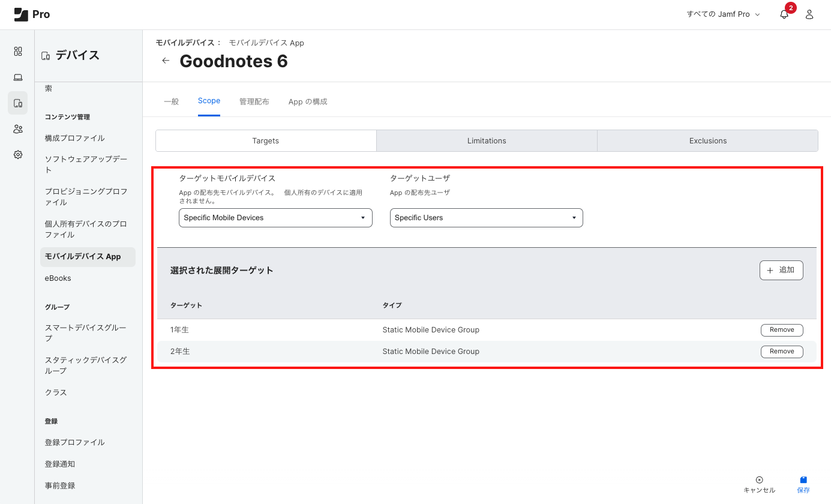
Task: Go back using the arrow beside Goodnotes 6
Action: [166, 61]
